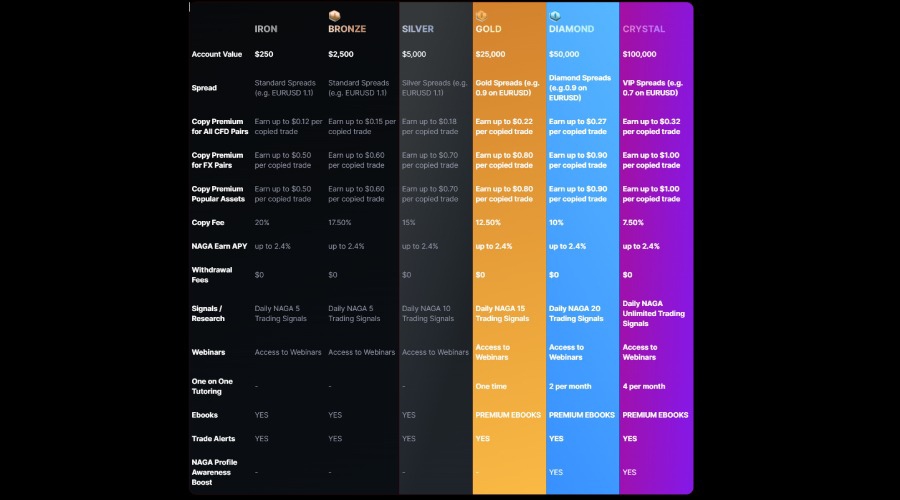The width and height of the screenshot is (900, 500).
Task: Select the GOLD column header
Action: 488,29
